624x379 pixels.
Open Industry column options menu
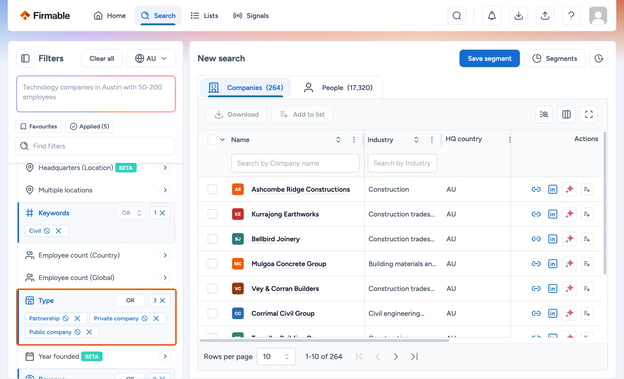[432, 140]
